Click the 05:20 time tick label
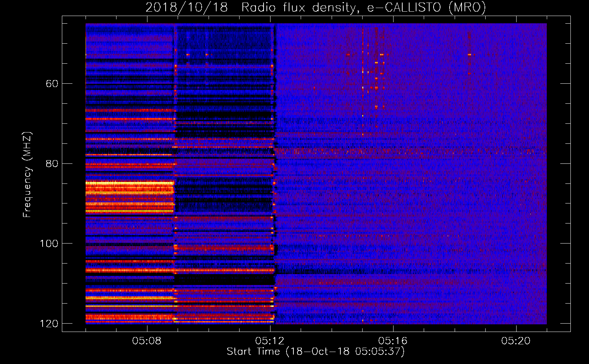 [516, 341]
